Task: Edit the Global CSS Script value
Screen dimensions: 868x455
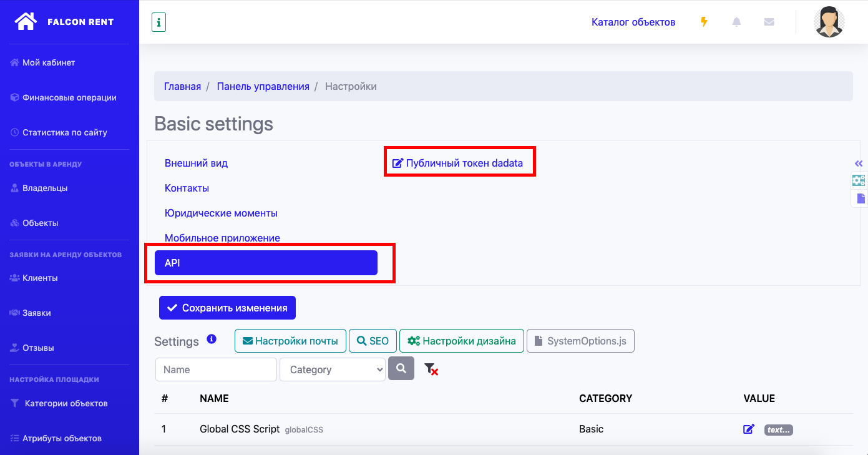Action: point(749,429)
